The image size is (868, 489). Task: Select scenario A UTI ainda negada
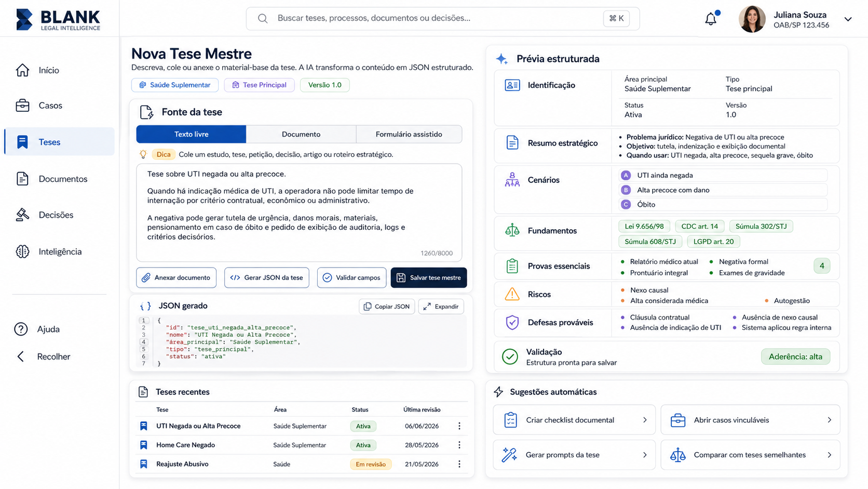click(x=724, y=175)
